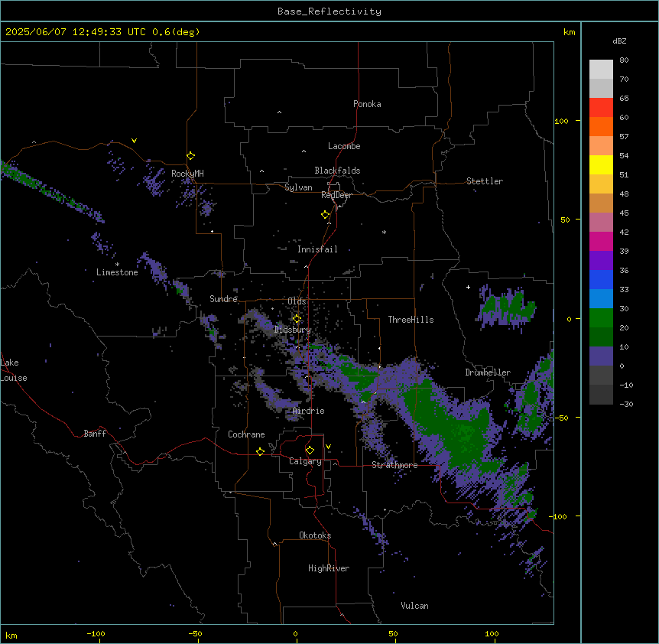The image size is (659, 644).
Task: Click the Vulcan town label
Action: [414, 606]
